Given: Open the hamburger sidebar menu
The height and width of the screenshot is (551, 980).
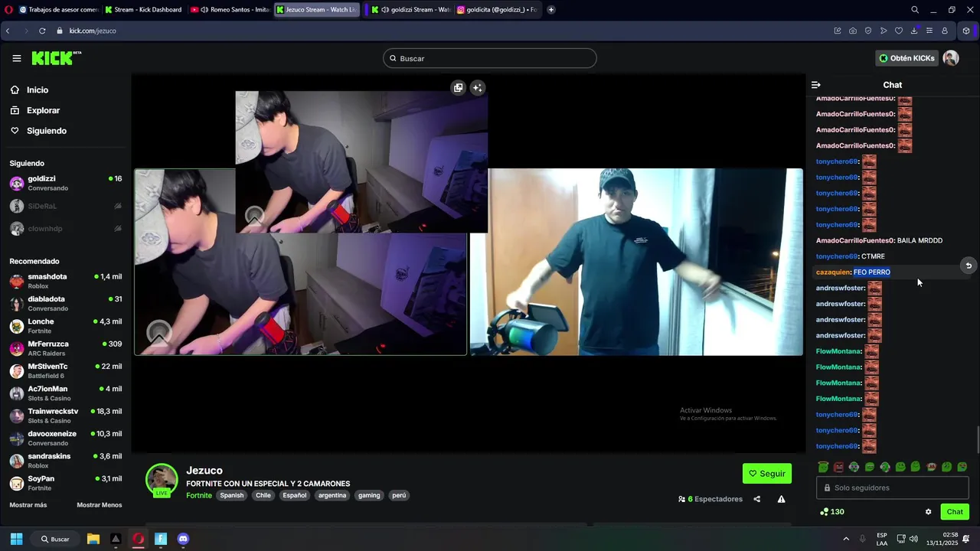Looking at the screenshot, I should pos(17,58).
